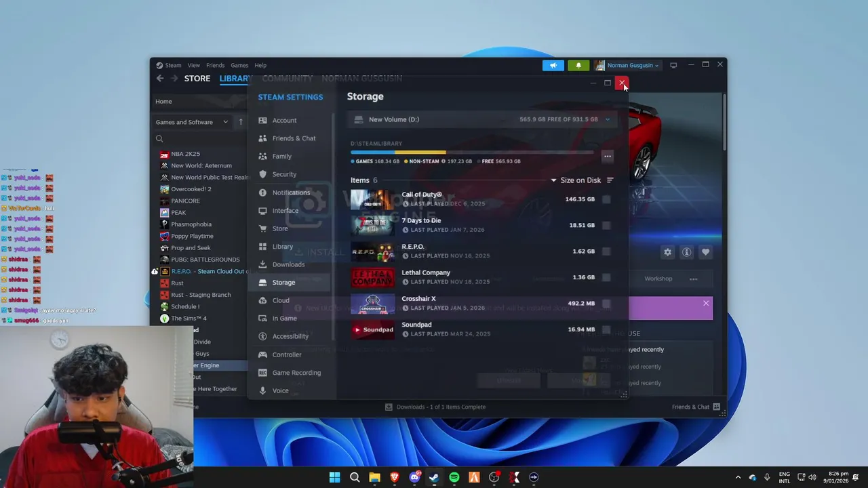Select Crosshair X checkbox
This screenshot has width=868, height=488.
tap(606, 304)
